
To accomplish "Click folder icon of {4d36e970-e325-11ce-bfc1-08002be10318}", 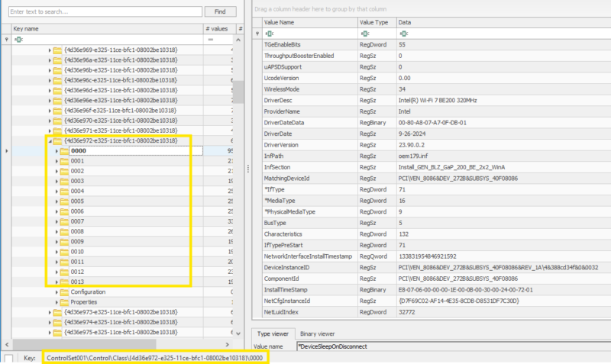I will pyautogui.click(x=58, y=121).
